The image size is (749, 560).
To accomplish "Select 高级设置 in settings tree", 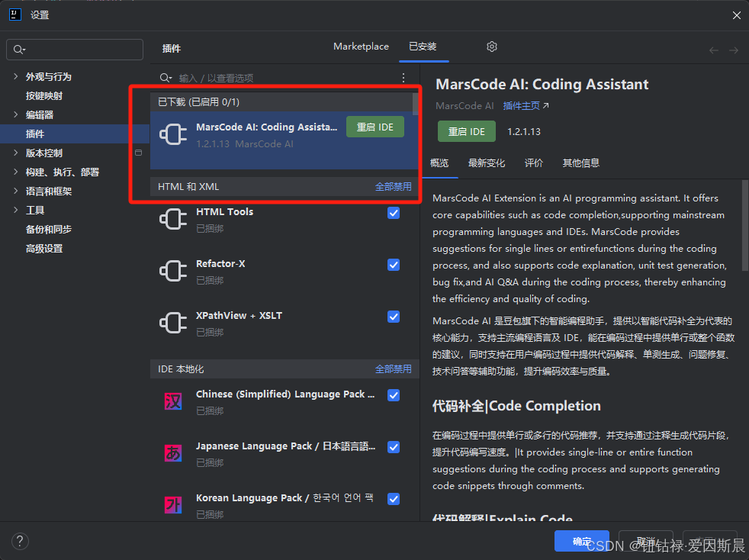I will click(44, 249).
